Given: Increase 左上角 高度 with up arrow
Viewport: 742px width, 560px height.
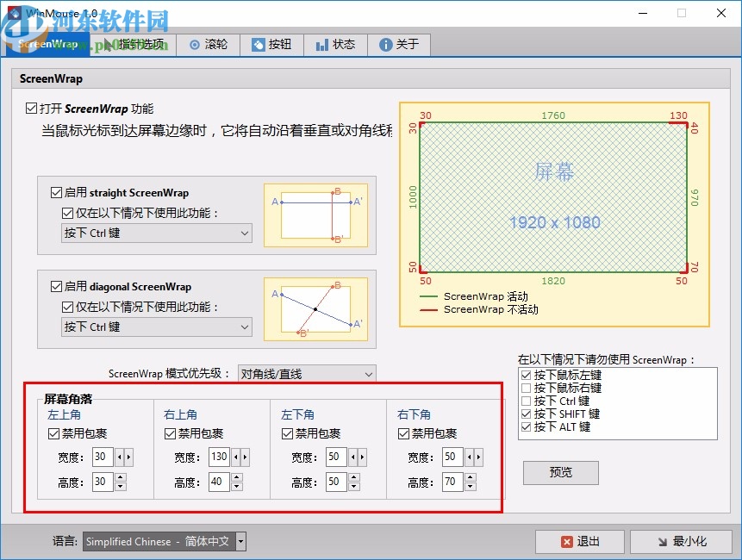Looking at the screenshot, I should tap(121, 477).
